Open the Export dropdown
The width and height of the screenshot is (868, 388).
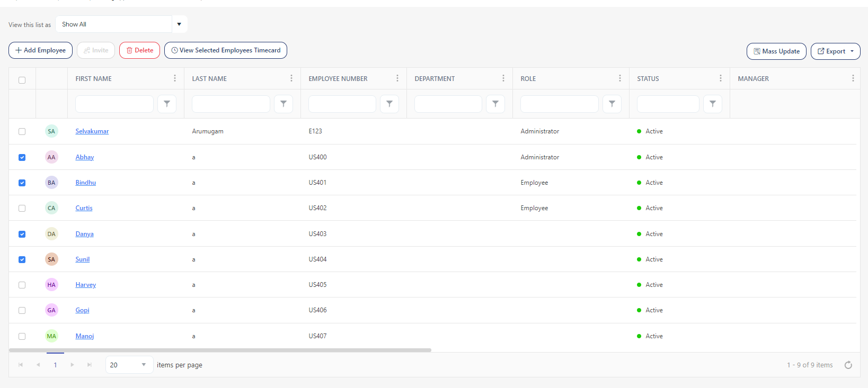(835, 51)
